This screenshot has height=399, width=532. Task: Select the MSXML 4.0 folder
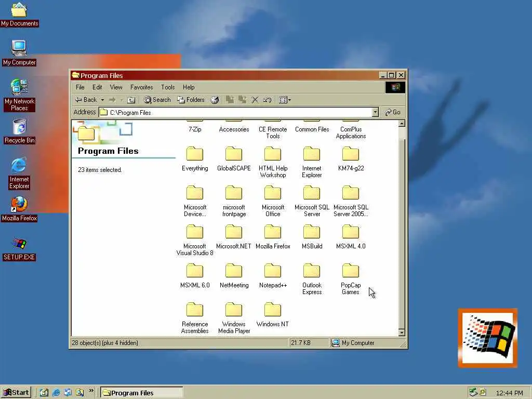[x=351, y=237]
